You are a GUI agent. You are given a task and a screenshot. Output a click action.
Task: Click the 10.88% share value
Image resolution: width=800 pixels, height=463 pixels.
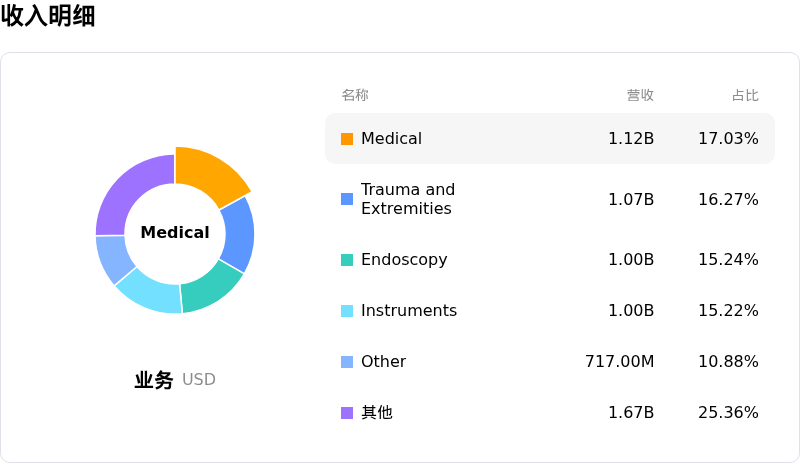coord(729,361)
